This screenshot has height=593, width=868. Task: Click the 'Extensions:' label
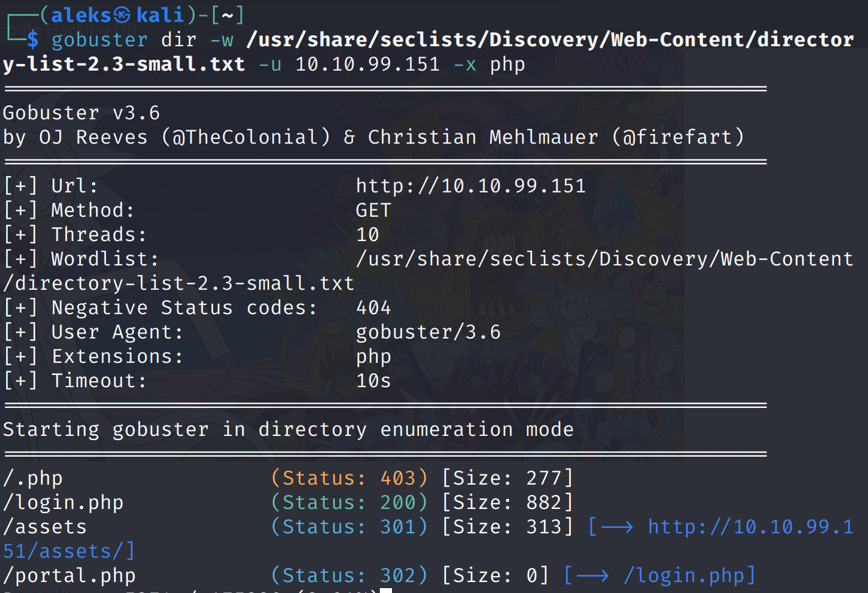[x=117, y=356]
